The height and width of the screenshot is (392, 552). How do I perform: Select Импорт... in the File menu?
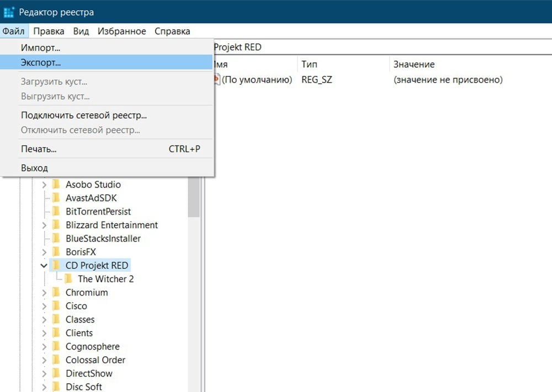pos(40,48)
